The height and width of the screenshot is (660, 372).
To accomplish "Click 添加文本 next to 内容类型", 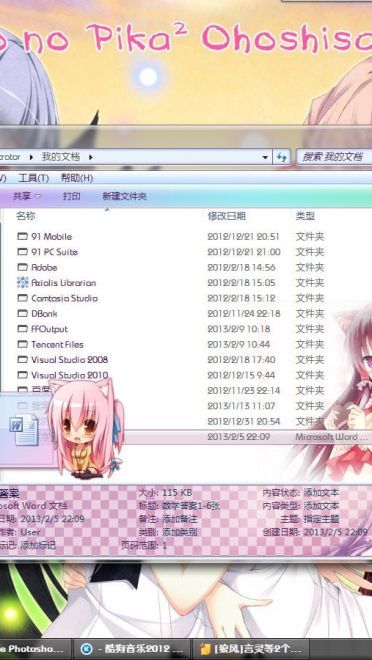I will [x=322, y=506].
